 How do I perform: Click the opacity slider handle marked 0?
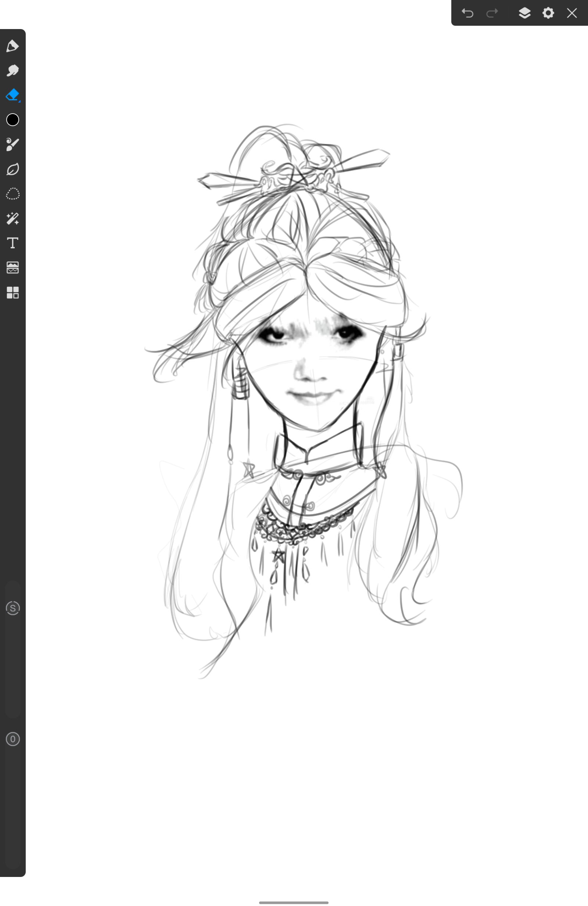tap(12, 739)
